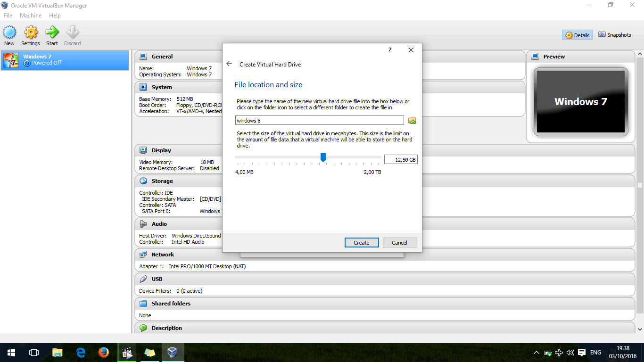The image size is (644, 362).
Task: Launch Firefox from the taskbar
Action: click(x=104, y=353)
